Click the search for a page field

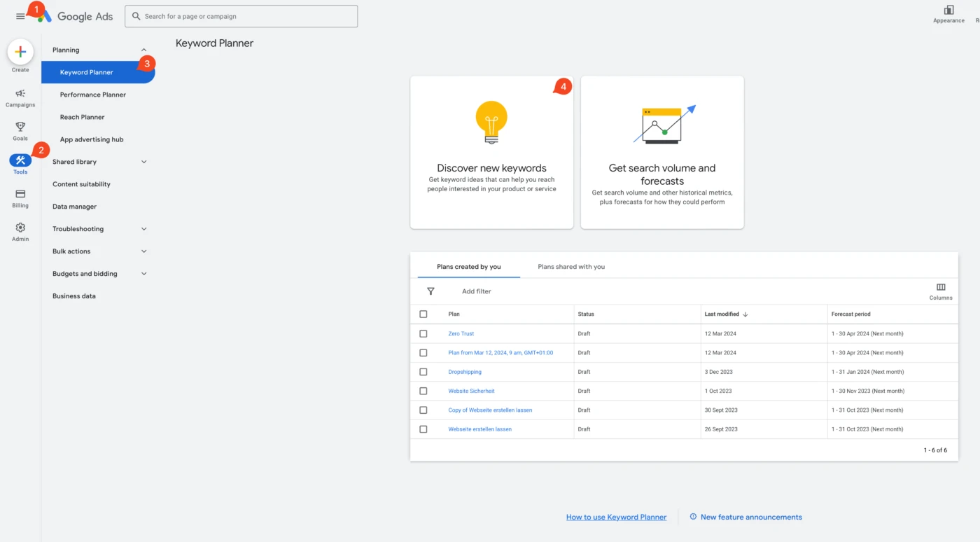tap(241, 16)
